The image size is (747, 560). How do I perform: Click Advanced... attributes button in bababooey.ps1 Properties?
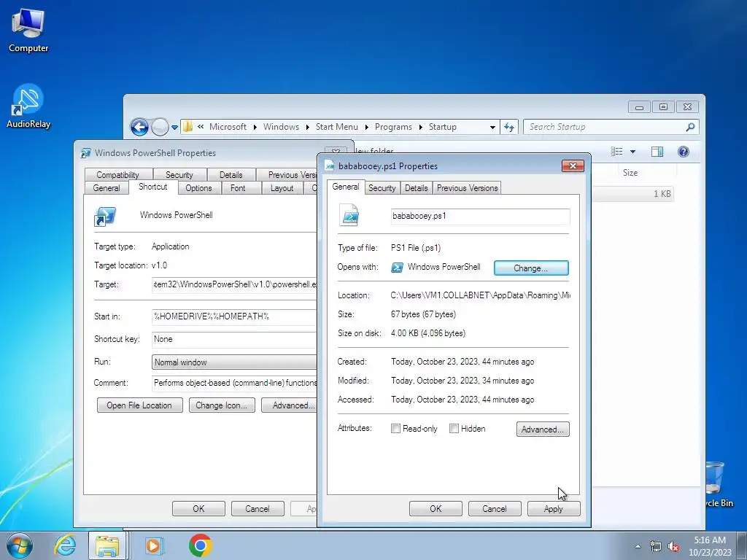click(543, 429)
